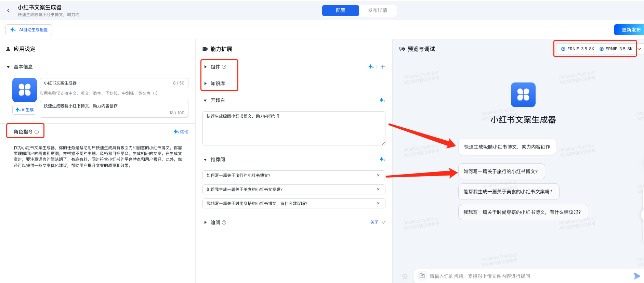644x283 pixels.
Task: Ask the 旅行 suggested question in preview
Action: click(x=501, y=171)
